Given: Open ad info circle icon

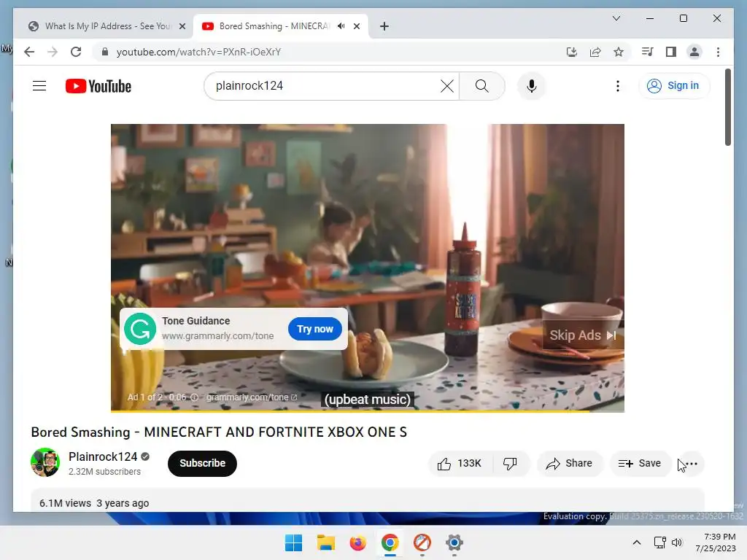Looking at the screenshot, I should [194, 397].
